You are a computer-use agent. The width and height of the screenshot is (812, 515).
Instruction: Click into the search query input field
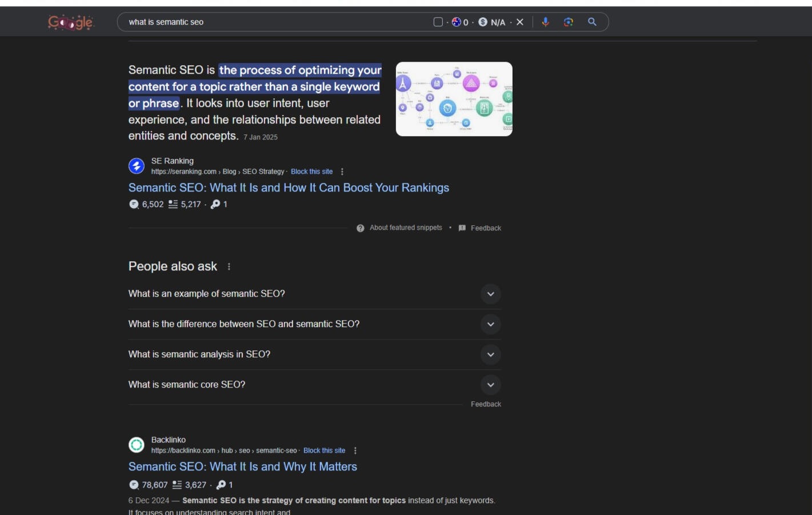(274, 22)
